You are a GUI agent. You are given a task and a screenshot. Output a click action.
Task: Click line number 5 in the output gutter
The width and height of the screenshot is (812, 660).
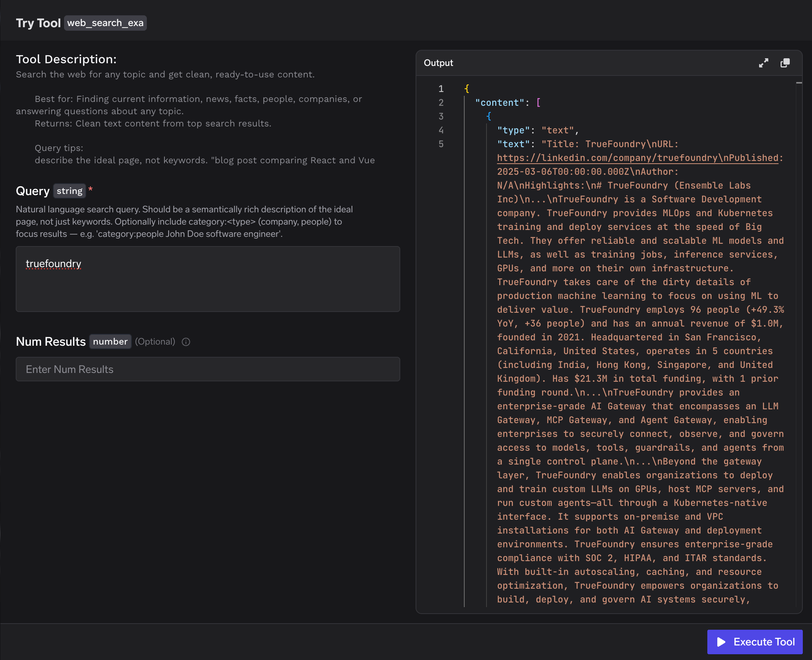point(441,144)
